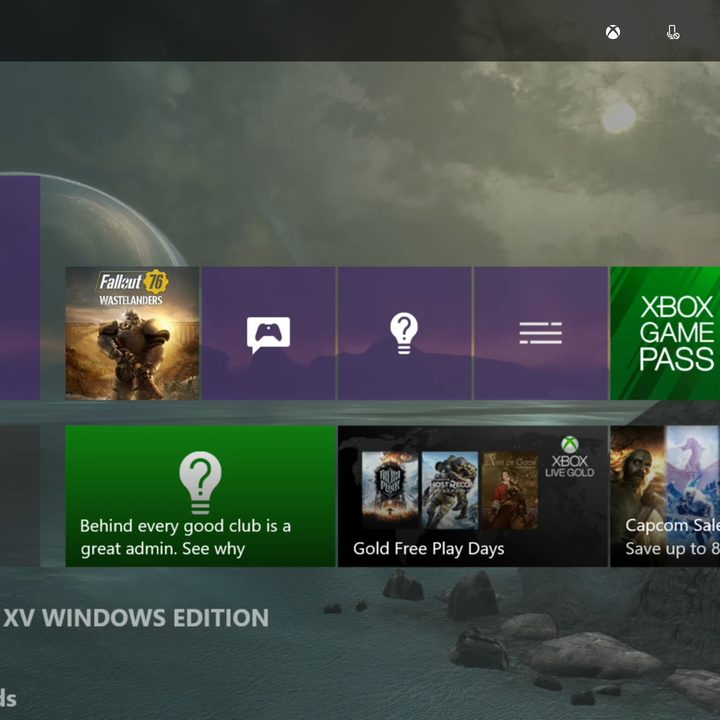Select Frostpunk cover in Gold Free Play Days
This screenshot has width=720, height=720.
click(390, 489)
